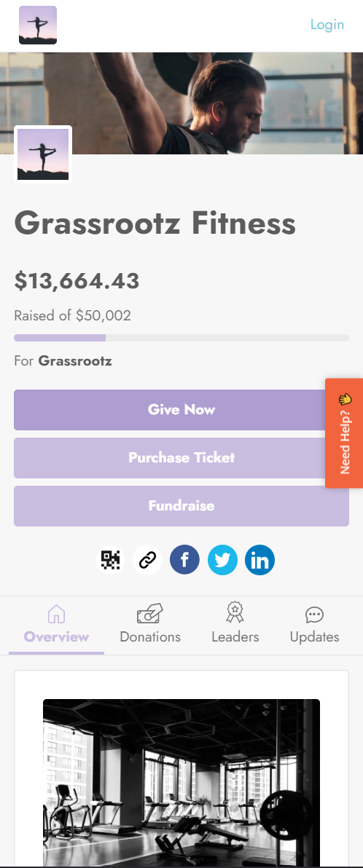Click the Donations money icon
Viewport: 363px width, 868px height.
tap(149, 613)
